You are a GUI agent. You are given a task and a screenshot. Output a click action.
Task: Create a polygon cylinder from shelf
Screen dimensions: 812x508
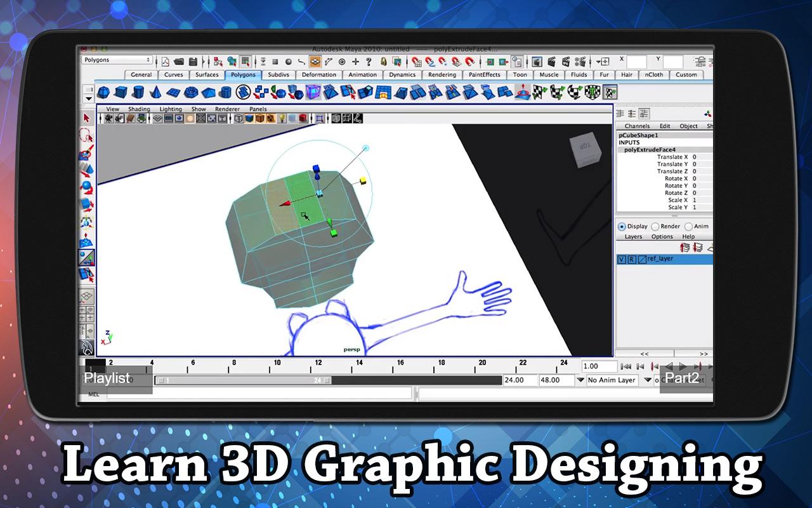138,93
